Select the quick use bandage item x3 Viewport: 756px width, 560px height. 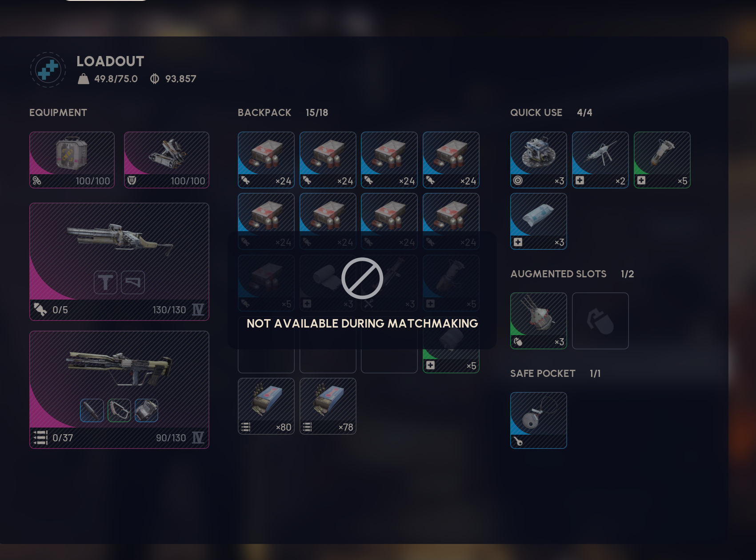coord(539,221)
